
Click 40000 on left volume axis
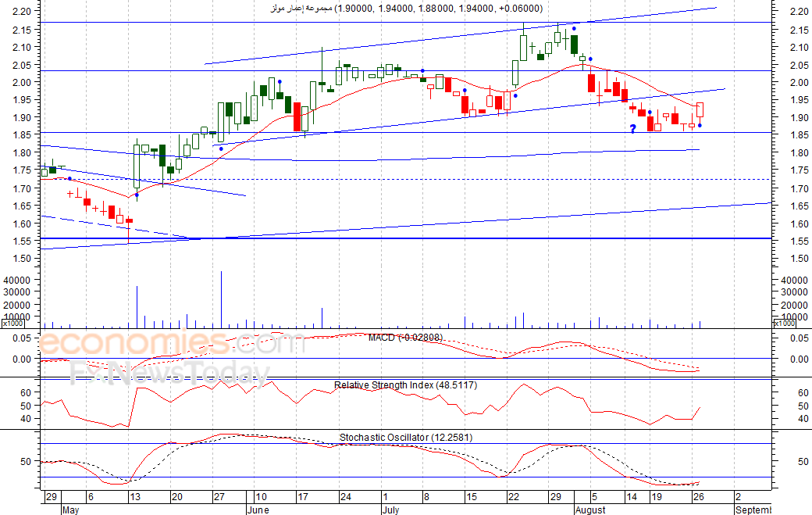pyautogui.click(x=17, y=280)
